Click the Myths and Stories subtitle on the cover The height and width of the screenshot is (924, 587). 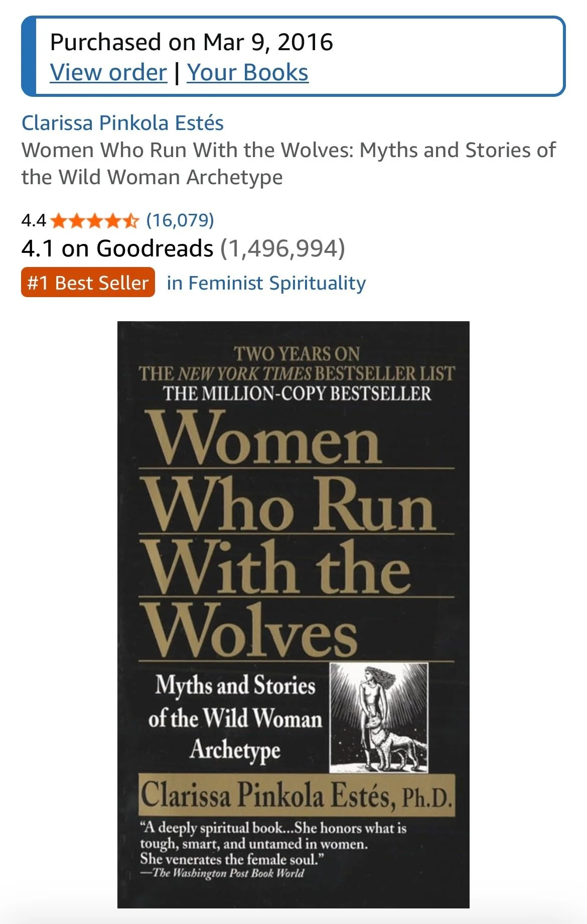(235, 719)
